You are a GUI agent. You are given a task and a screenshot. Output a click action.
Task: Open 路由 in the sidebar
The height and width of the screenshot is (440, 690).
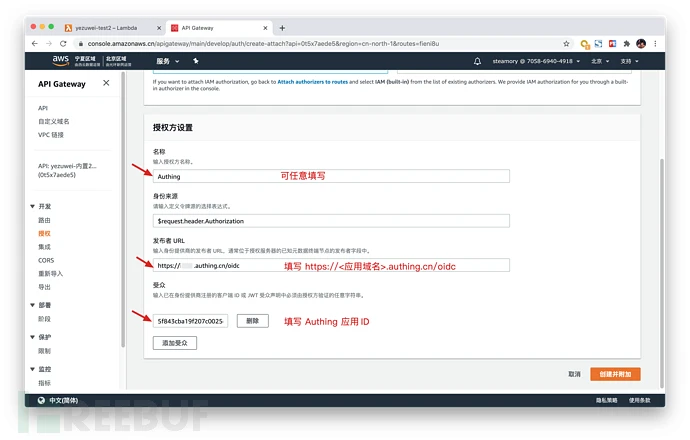[44, 220]
